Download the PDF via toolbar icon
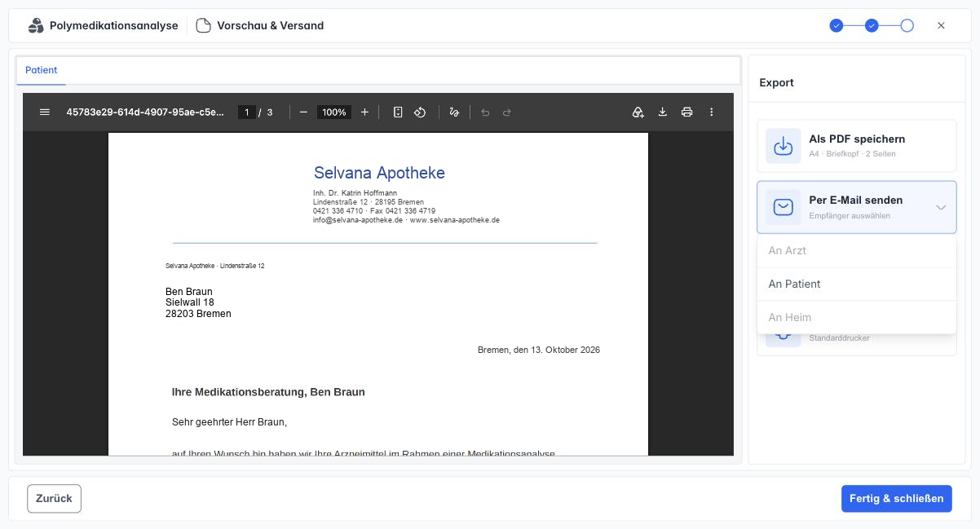This screenshot has width=980, height=529. 663,112
